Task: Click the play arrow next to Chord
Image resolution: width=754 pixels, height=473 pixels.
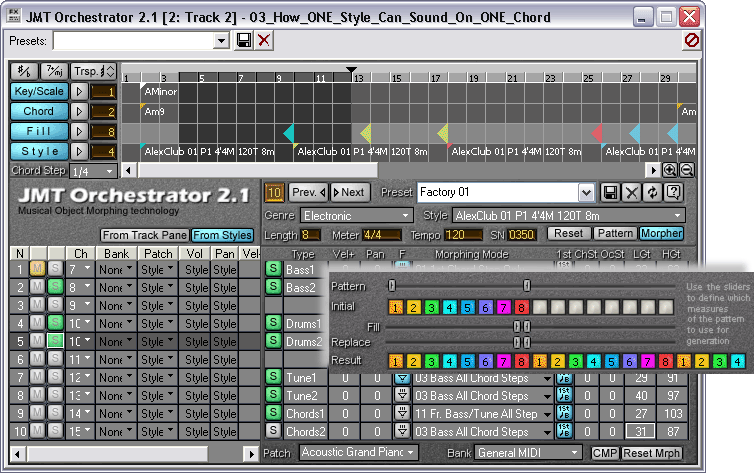Action: coord(81,112)
